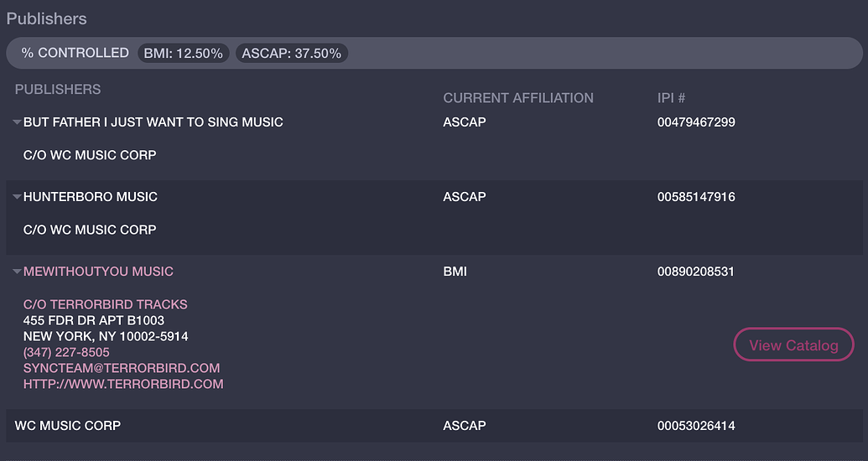Screen dimensions: 868x461
Task: Click the % CONTROLLED label
Action: click(75, 53)
